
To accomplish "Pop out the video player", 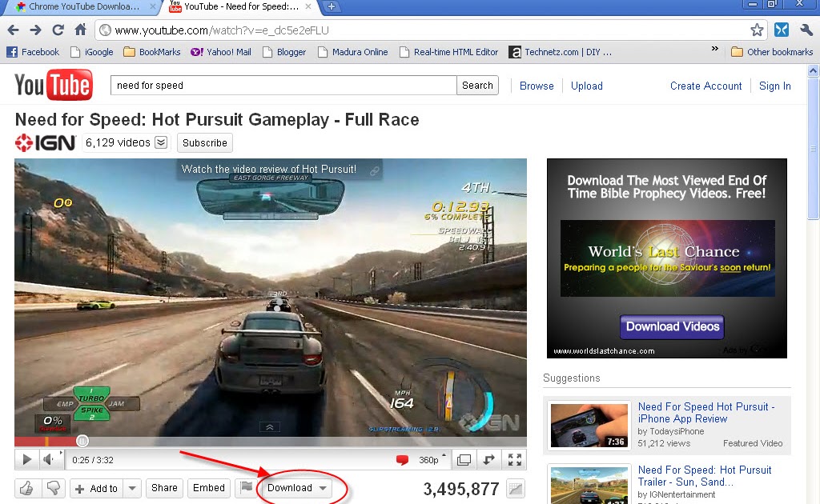I will [x=489, y=460].
